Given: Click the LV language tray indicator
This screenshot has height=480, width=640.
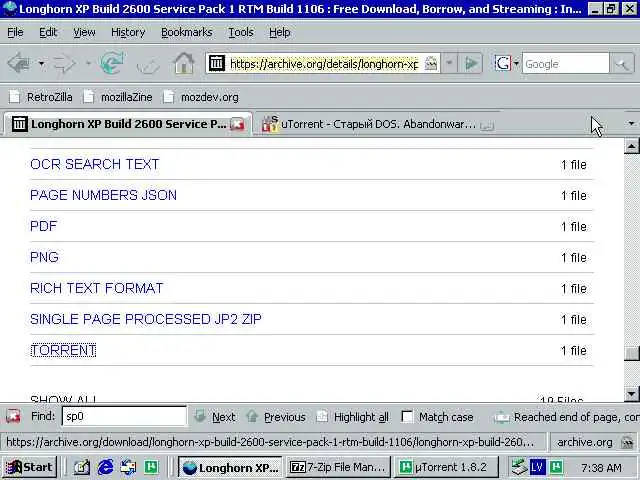Looking at the screenshot, I should click(x=537, y=467).
